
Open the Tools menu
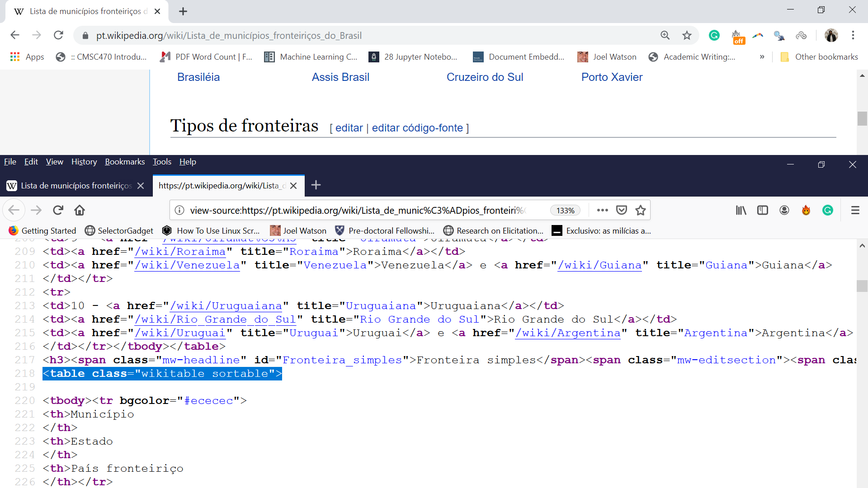(x=162, y=162)
